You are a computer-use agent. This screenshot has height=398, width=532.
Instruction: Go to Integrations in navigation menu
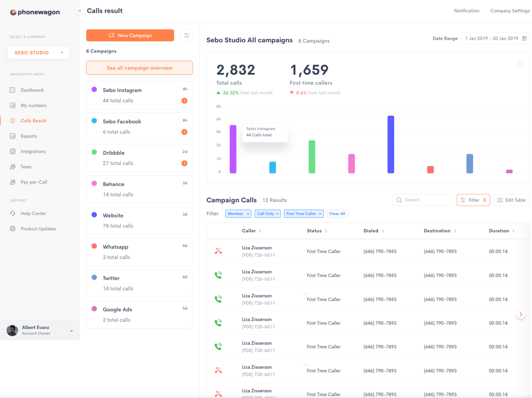pyautogui.click(x=33, y=151)
